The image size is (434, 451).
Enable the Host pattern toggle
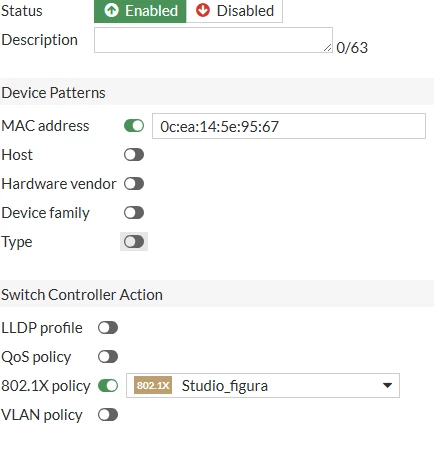click(134, 155)
